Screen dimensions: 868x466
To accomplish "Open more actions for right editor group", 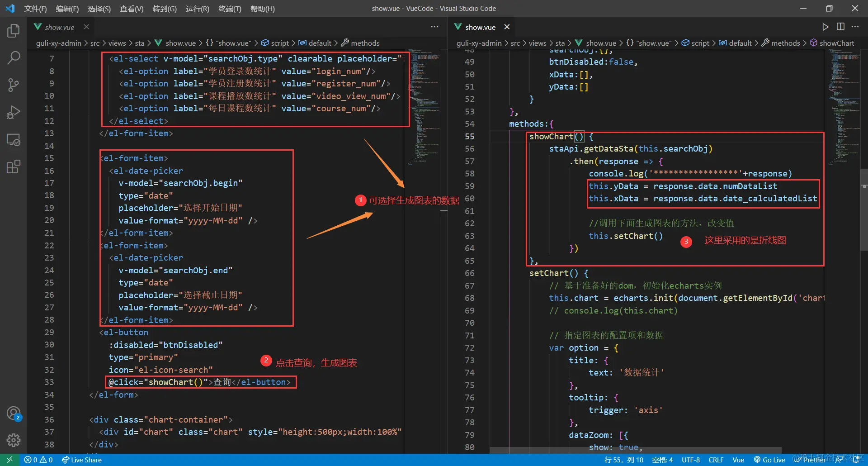I will coord(855,27).
